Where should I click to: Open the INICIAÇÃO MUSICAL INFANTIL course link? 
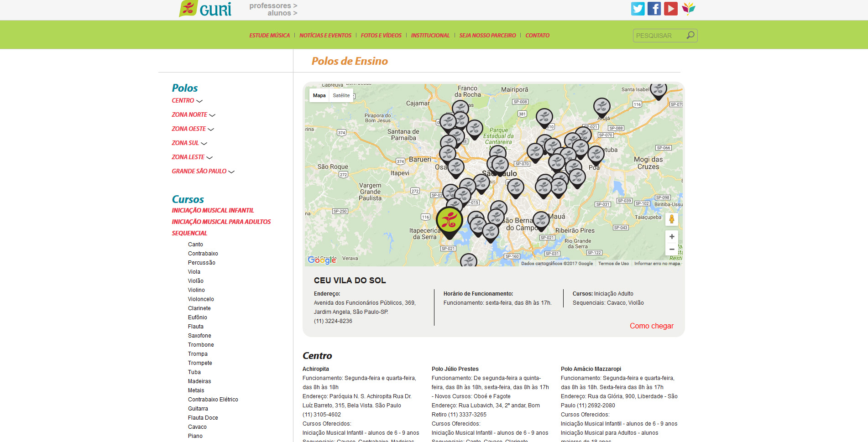tap(213, 210)
